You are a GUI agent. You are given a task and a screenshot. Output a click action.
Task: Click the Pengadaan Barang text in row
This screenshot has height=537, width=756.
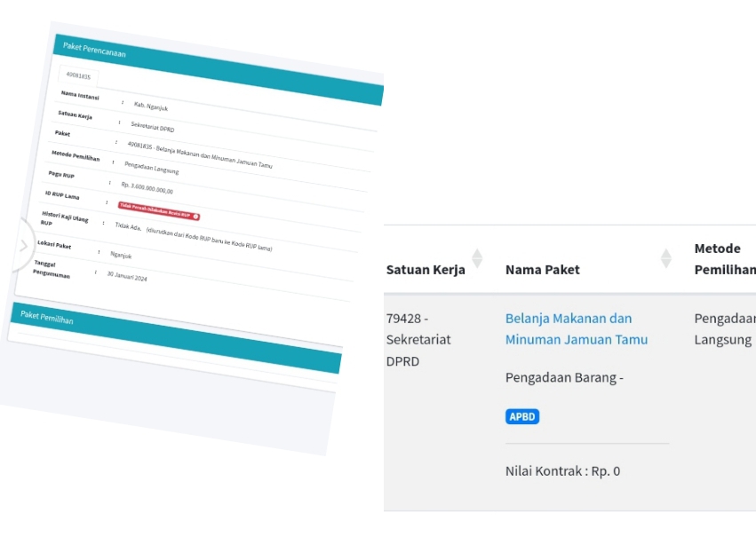[564, 377]
